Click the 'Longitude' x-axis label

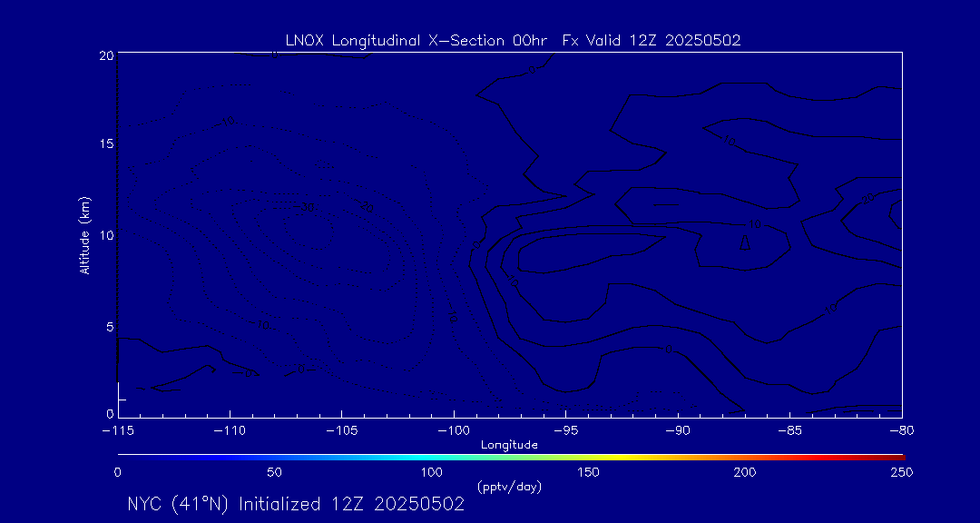tap(509, 445)
